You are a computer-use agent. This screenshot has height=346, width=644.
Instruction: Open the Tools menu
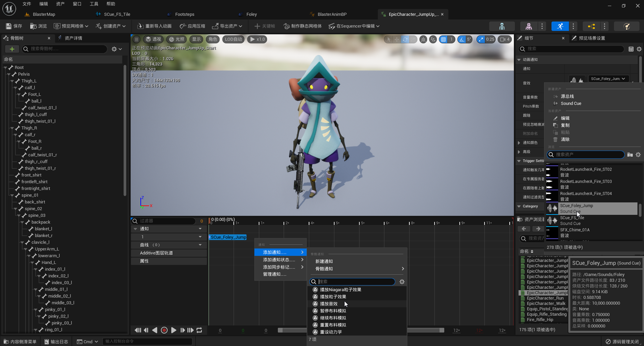pos(94,4)
